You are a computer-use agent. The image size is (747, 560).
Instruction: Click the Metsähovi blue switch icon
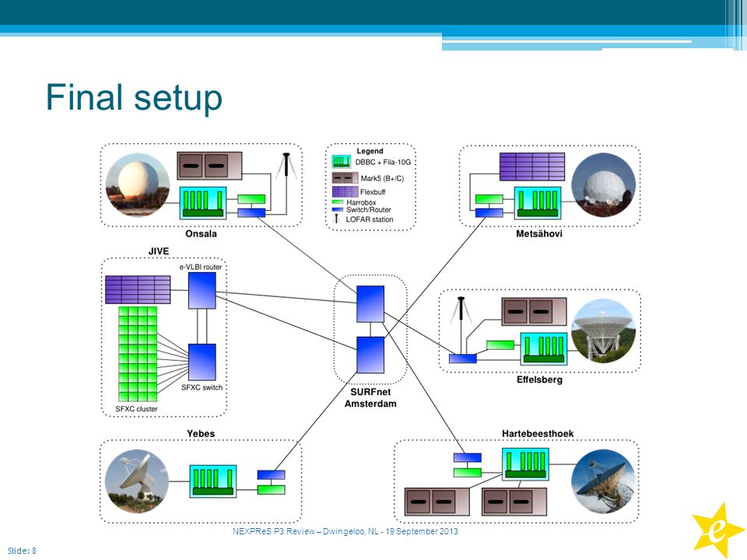coord(489,212)
